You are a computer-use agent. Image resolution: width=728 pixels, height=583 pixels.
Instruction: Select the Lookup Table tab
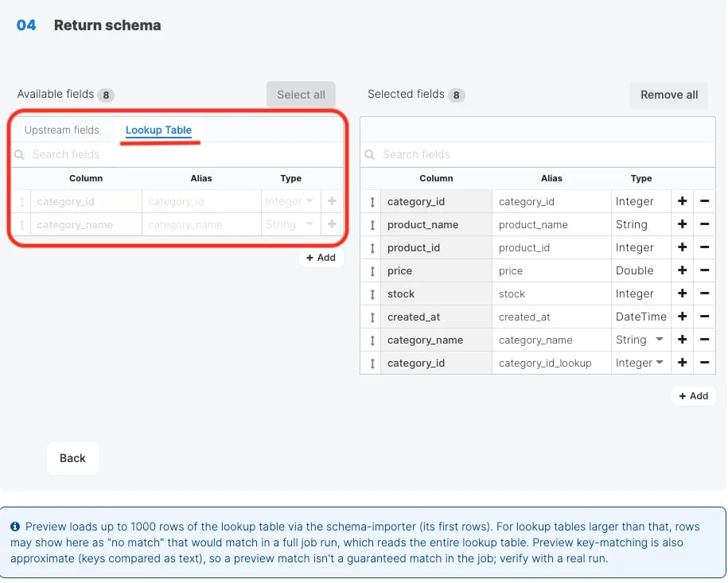pos(158,130)
